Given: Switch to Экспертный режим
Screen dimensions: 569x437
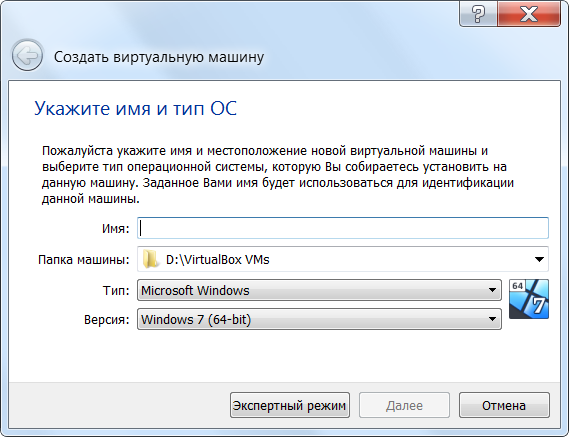Looking at the screenshot, I should point(290,405).
